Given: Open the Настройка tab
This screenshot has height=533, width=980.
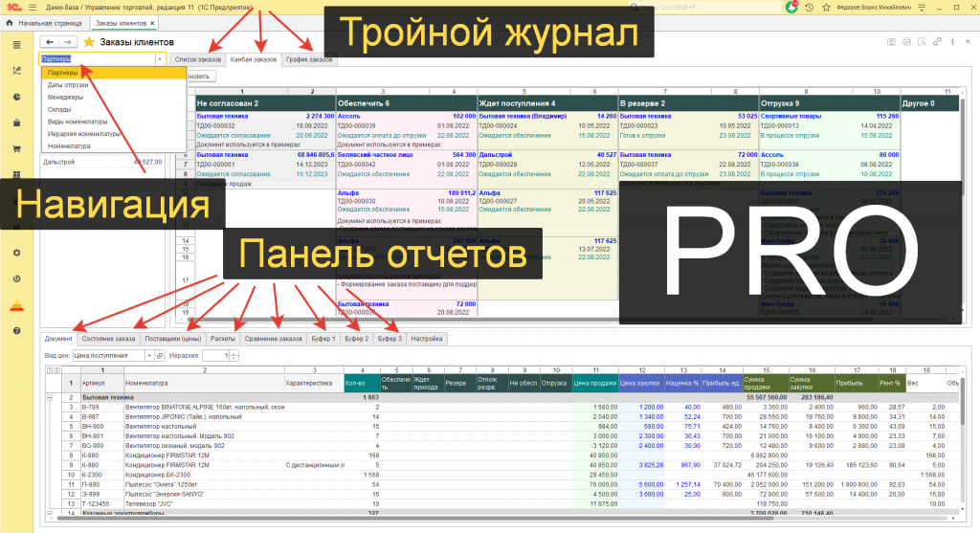Looking at the screenshot, I should [x=427, y=339].
